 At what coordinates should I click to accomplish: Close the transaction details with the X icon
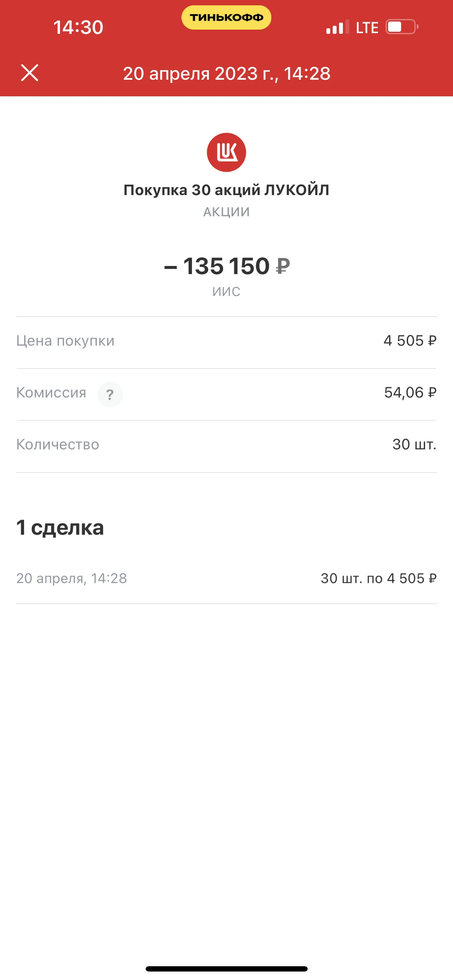pyautogui.click(x=30, y=73)
